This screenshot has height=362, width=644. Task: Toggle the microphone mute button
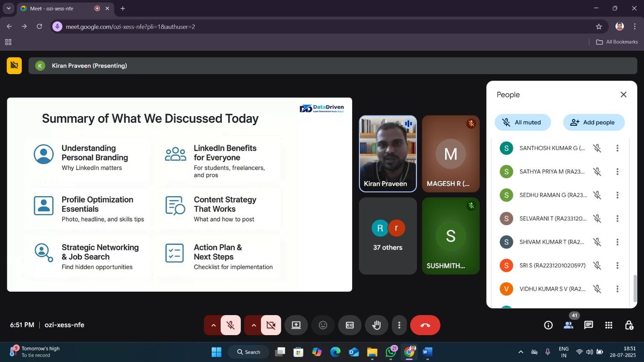pos(230,325)
